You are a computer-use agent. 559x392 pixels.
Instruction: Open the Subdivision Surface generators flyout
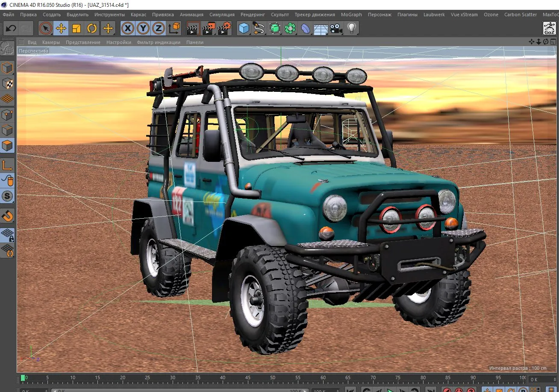point(275,29)
